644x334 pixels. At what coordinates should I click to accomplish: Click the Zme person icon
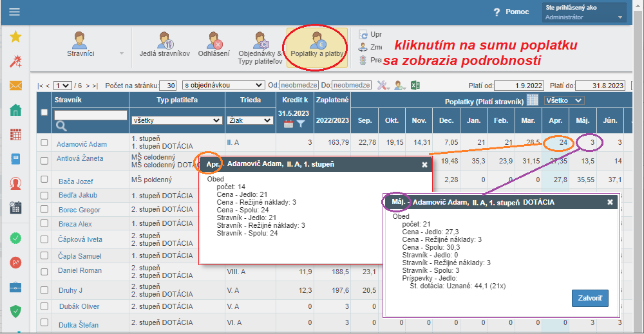click(x=363, y=47)
